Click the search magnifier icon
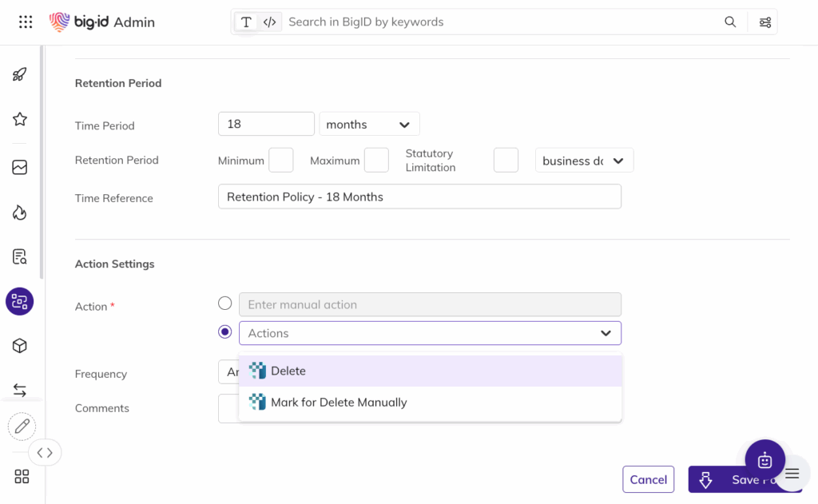The width and height of the screenshot is (818, 504). pyautogui.click(x=730, y=22)
